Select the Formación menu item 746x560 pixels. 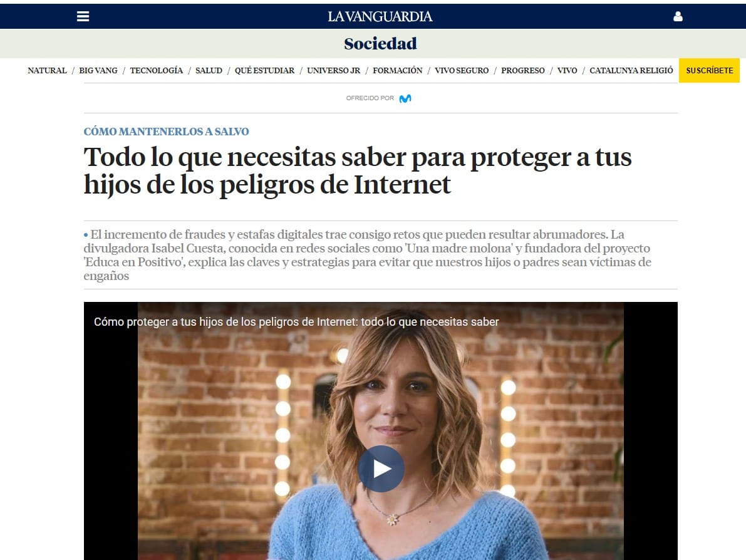397,70
